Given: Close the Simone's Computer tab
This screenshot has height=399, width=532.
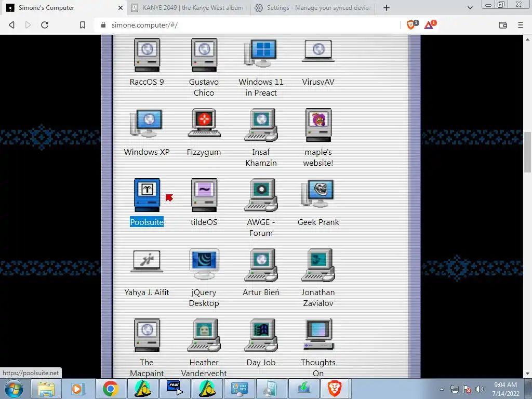Looking at the screenshot, I should (120, 8).
